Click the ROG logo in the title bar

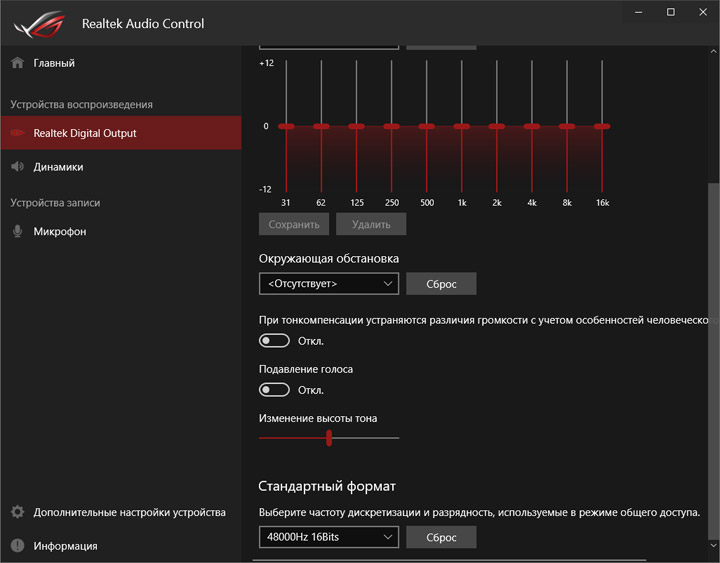[39, 25]
